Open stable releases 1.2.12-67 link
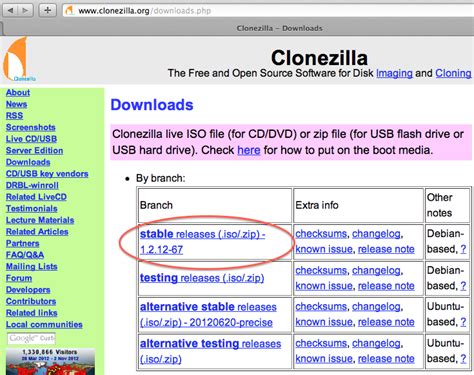This screenshot has height=375, width=474. pos(202,242)
